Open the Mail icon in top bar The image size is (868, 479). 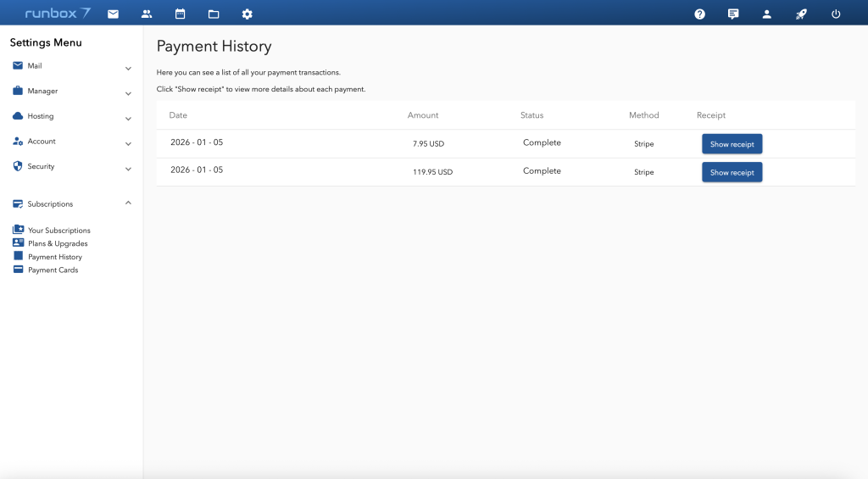(113, 14)
